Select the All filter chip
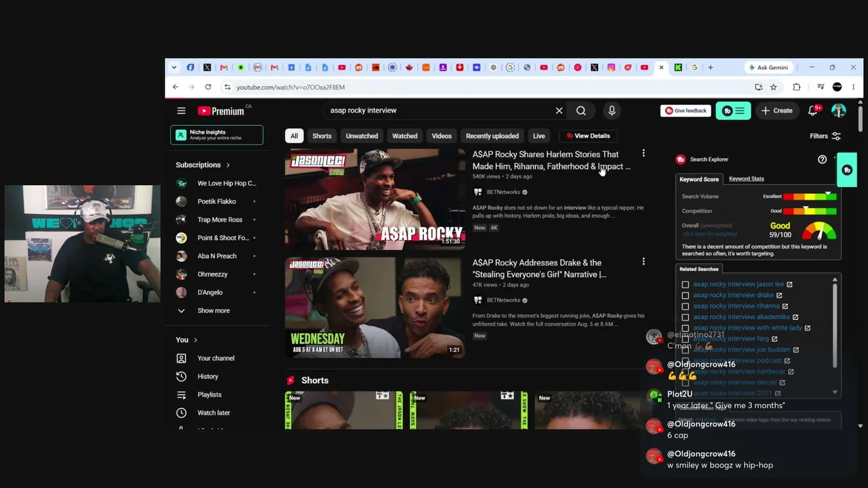 pyautogui.click(x=294, y=136)
